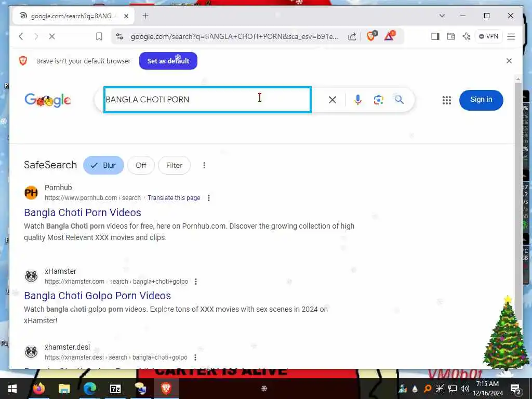Screen dimensions: 532x399
Task: Open options menu beside xhamster.desi result
Action: 195,357
